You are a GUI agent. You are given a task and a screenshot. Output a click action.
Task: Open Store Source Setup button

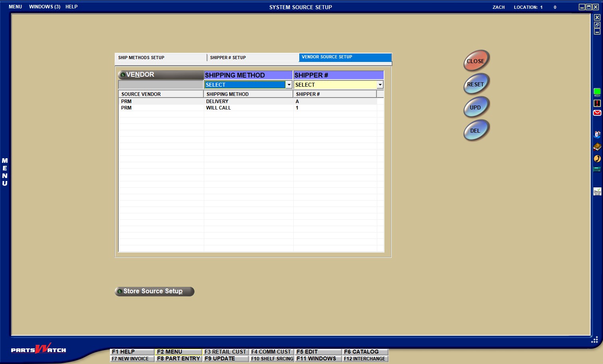(154, 291)
